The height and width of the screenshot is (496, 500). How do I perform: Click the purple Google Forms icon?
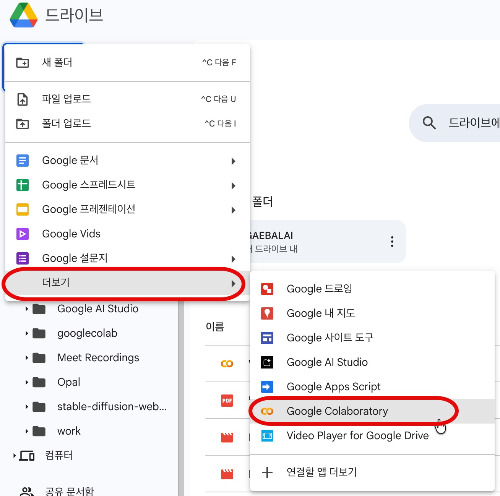[22, 258]
